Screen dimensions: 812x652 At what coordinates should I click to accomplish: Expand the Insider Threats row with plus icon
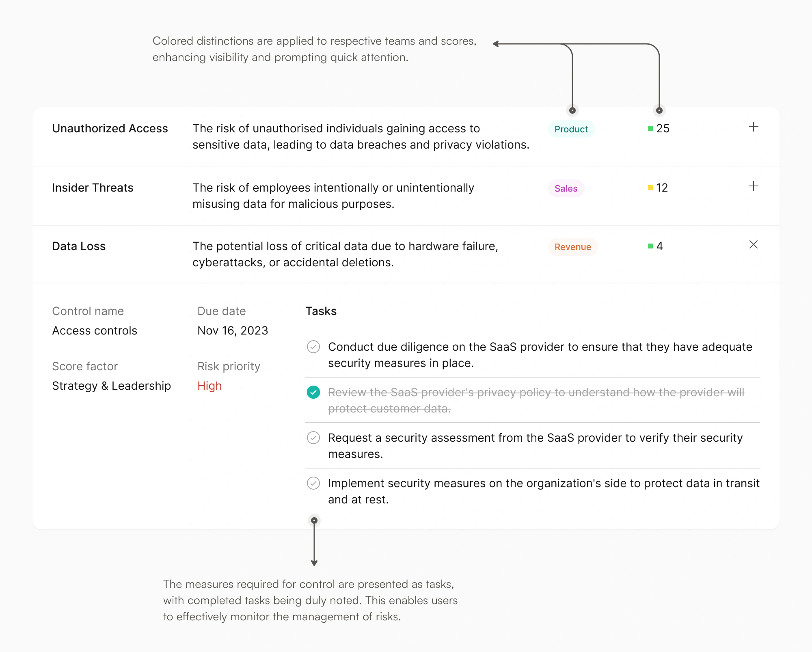pos(753,186)
